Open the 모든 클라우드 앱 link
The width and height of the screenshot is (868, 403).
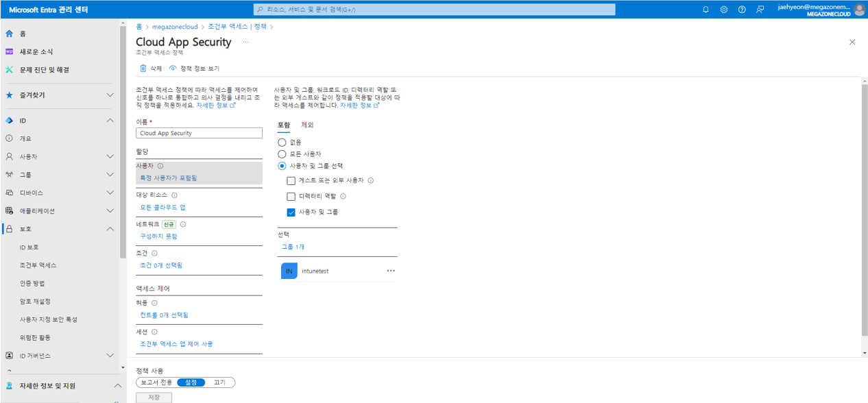pos(162,207)
